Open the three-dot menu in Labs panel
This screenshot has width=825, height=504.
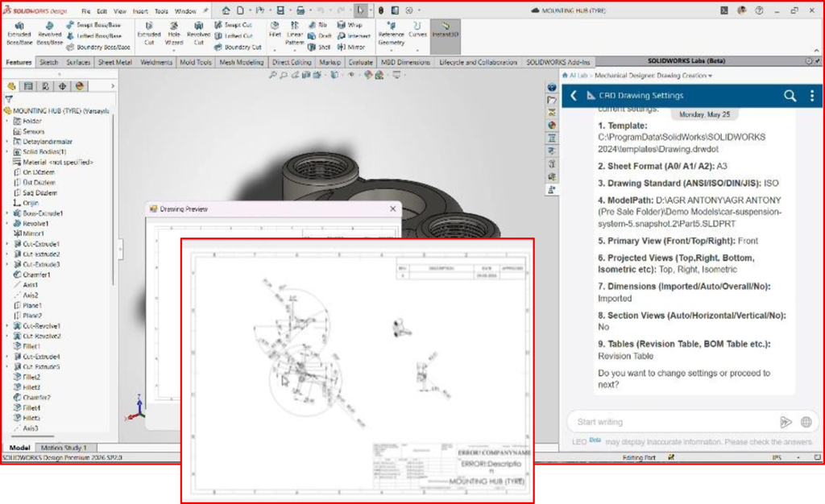tap(812, 96)
